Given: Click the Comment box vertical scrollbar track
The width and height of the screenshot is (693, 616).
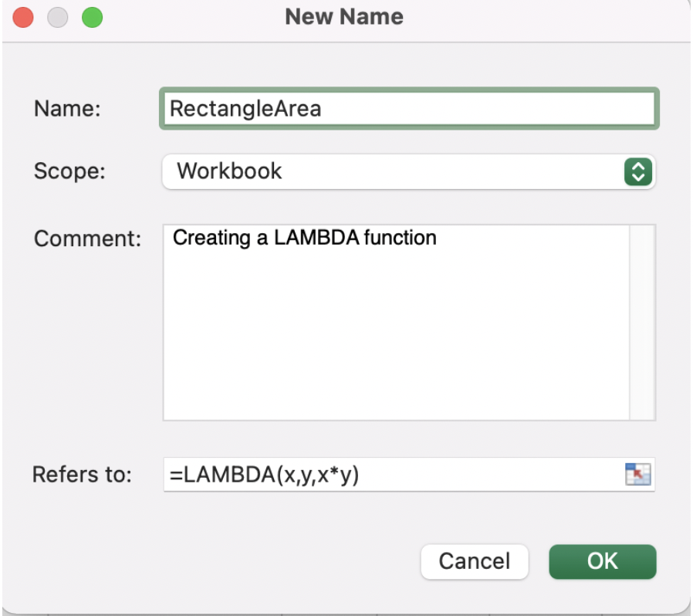Looking at the screenshot, I should click(642, 323).
